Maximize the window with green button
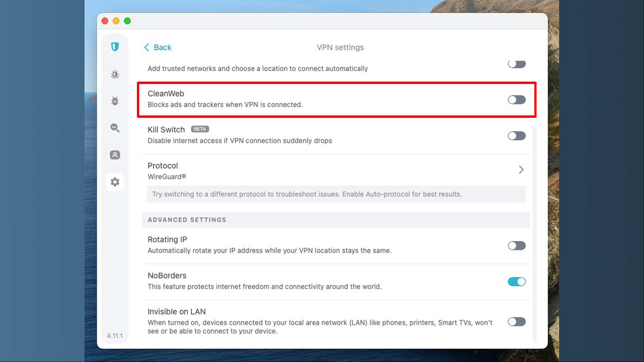This screenshot has width=644, height=362. (127, 21)
